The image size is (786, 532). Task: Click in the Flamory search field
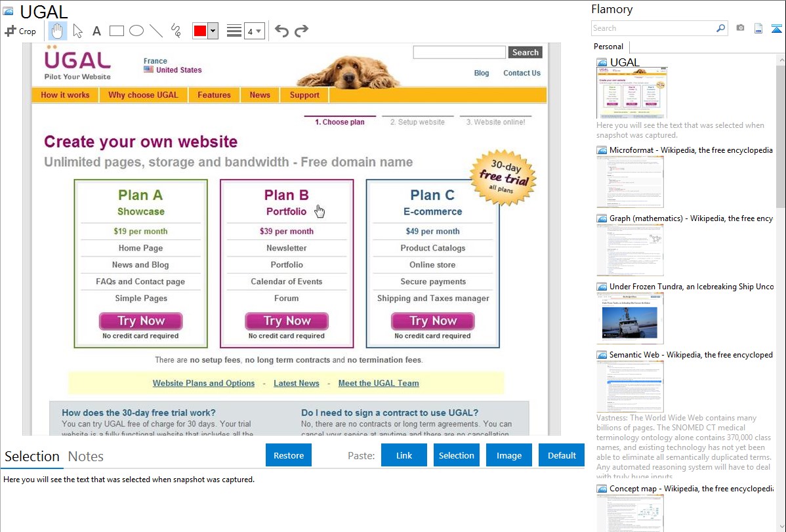pyautogui.click(x=653, y=28)
